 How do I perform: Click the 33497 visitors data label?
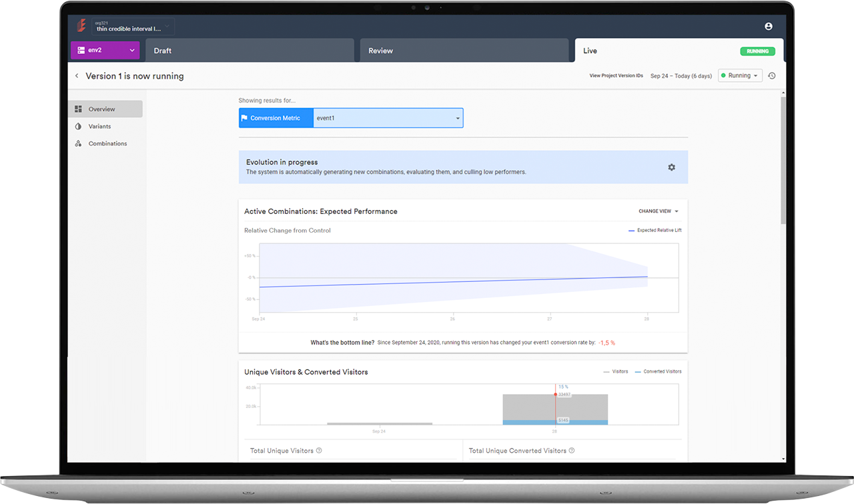click(564, 395)
